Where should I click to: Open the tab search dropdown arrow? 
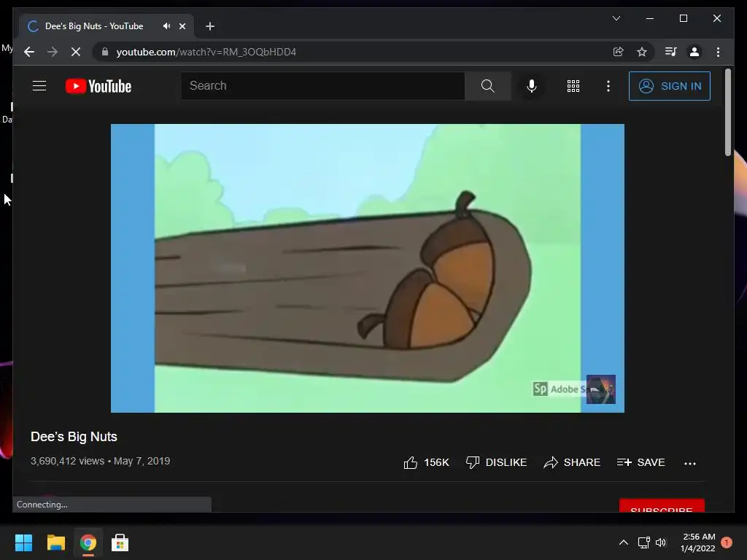click(616, 18)
